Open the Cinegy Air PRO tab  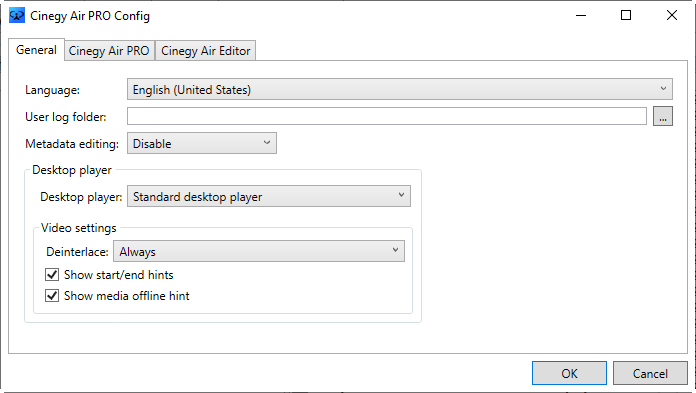(x=109, y=51)
